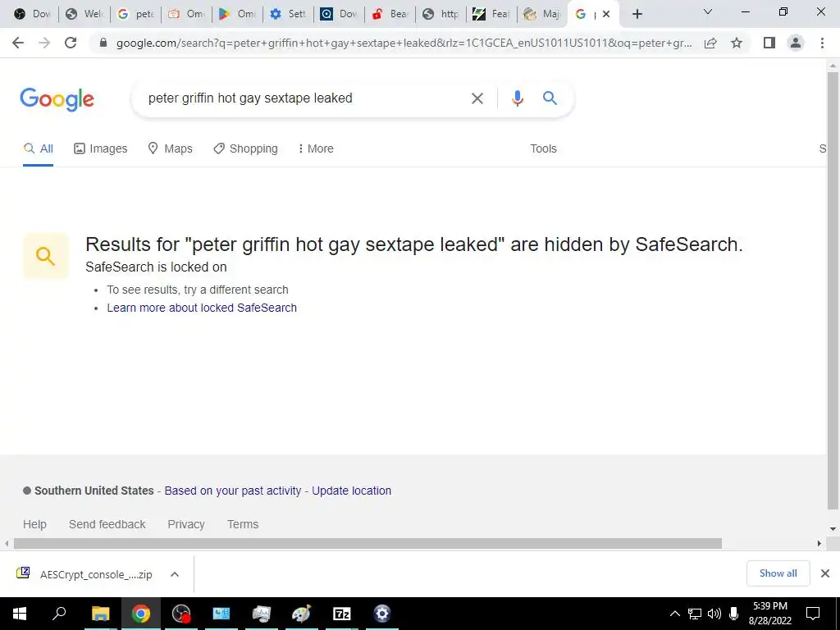The width and height of the screenshot is (840, 630).
Task: Open Chrome three-dot menu
Action: [822, 43]
